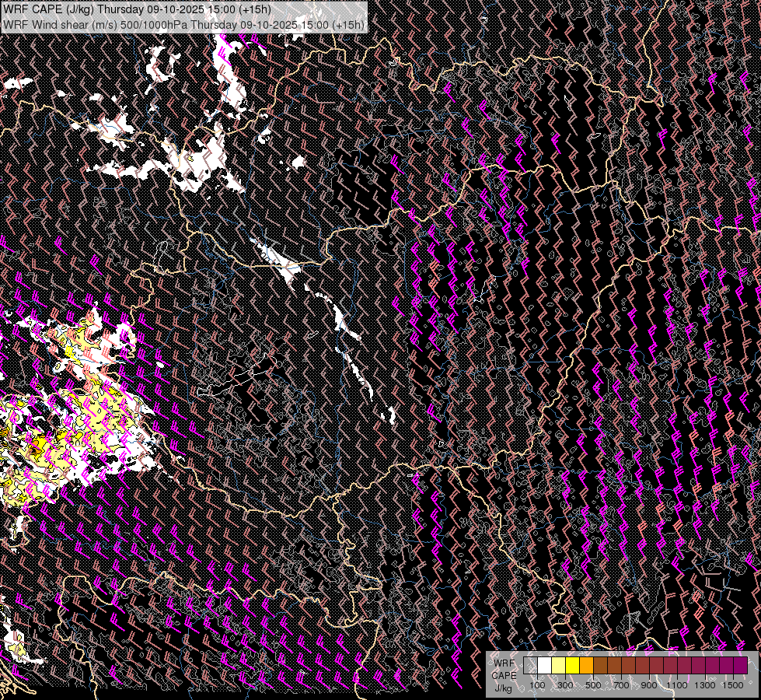This screenshot has width=761, height=700.
Task: Click the WRF Wind shear title line
Action: (183, 25)
